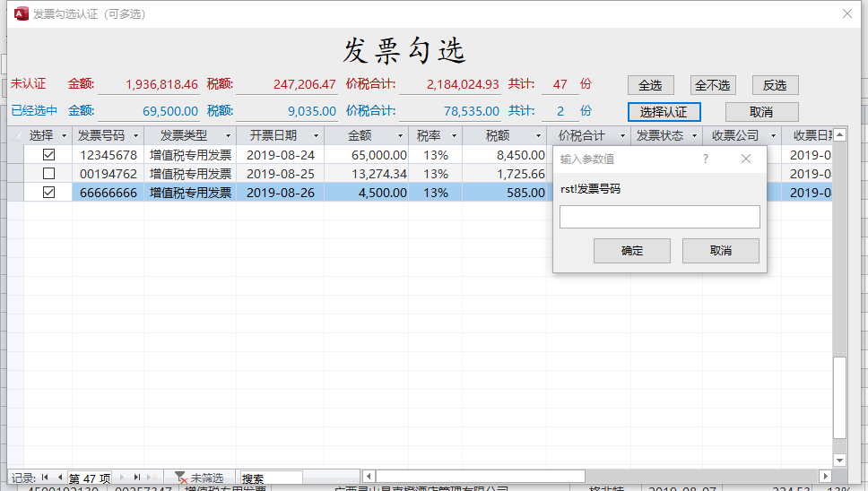Image resolution: width=868 pixels, height=491 pixels.
Task: Click the 发票号码 cell 66666666
Action: pyautogui.click(x=108, y=193)
